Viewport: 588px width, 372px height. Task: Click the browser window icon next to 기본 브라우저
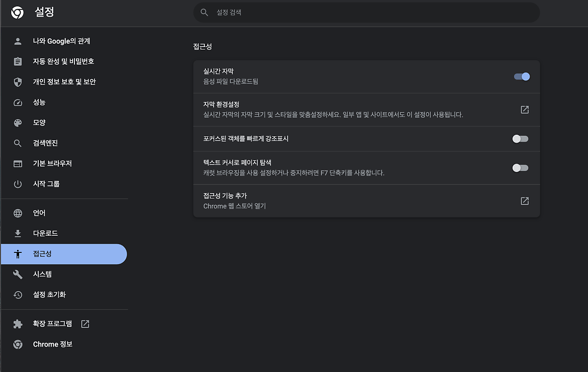tap(18, 164)
